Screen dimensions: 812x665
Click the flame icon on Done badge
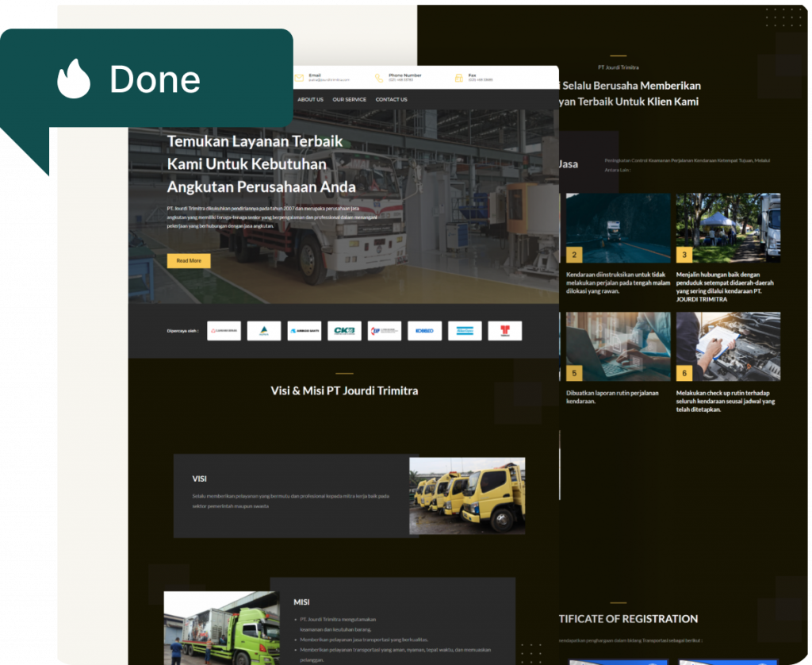coord(74,79)
